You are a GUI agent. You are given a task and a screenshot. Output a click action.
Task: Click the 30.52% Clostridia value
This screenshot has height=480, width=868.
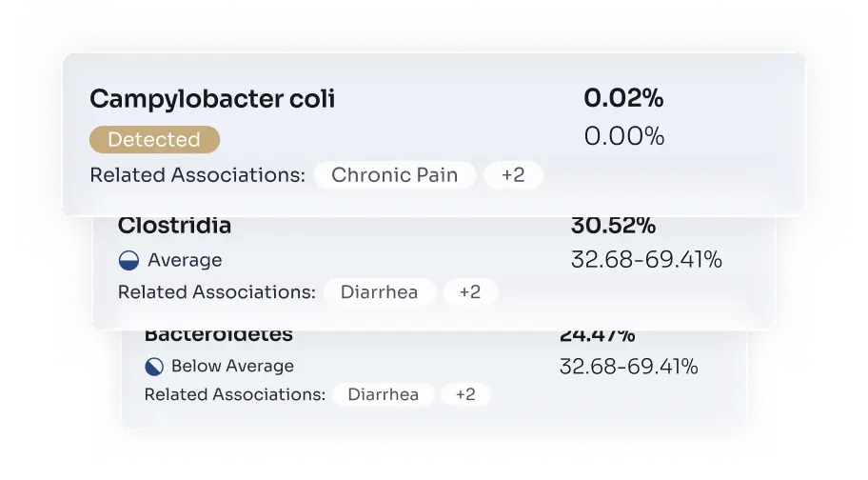pos(613,227)
